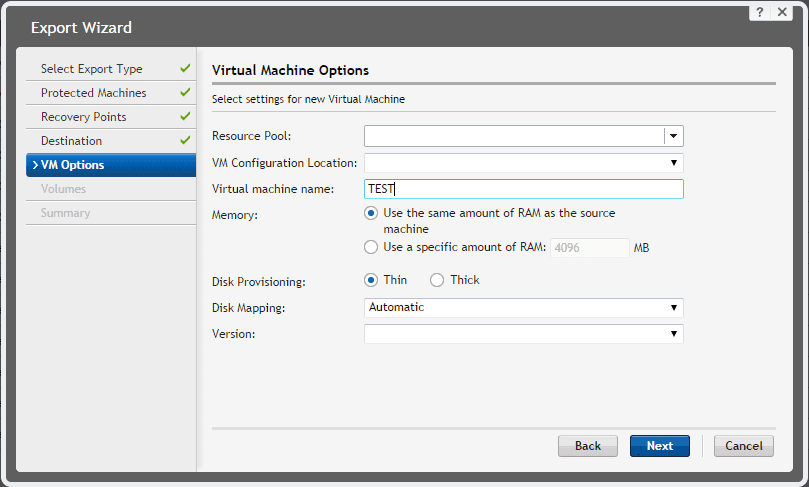Select Thin disk provisioning
Viewport: 809px width, 487px height.
pos(371,280)
